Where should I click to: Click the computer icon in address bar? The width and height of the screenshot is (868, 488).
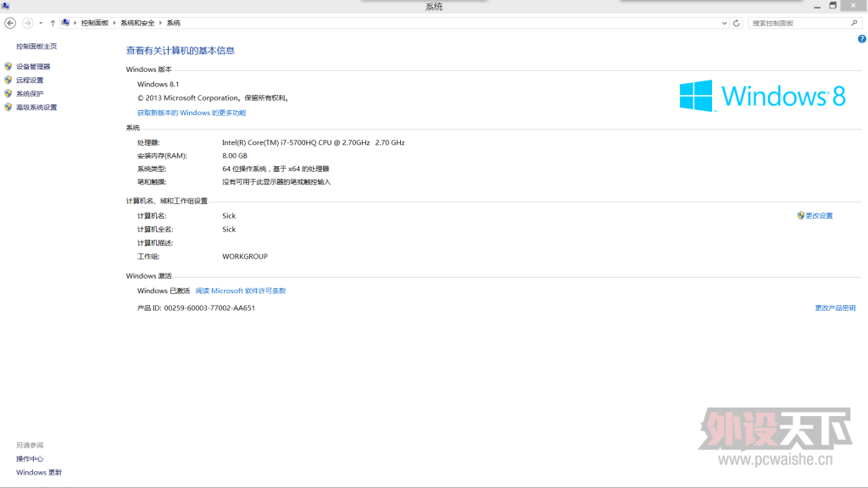pyautogui.click(x=65, y=23)
